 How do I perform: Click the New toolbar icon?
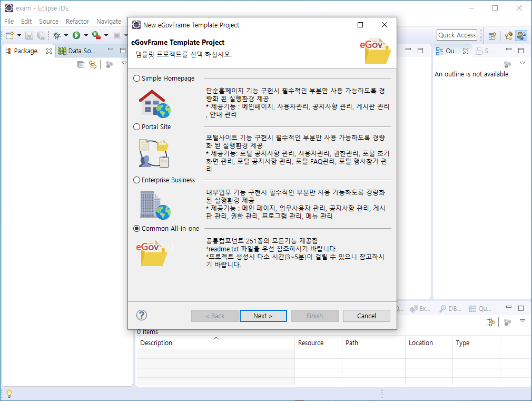(10, 35)
